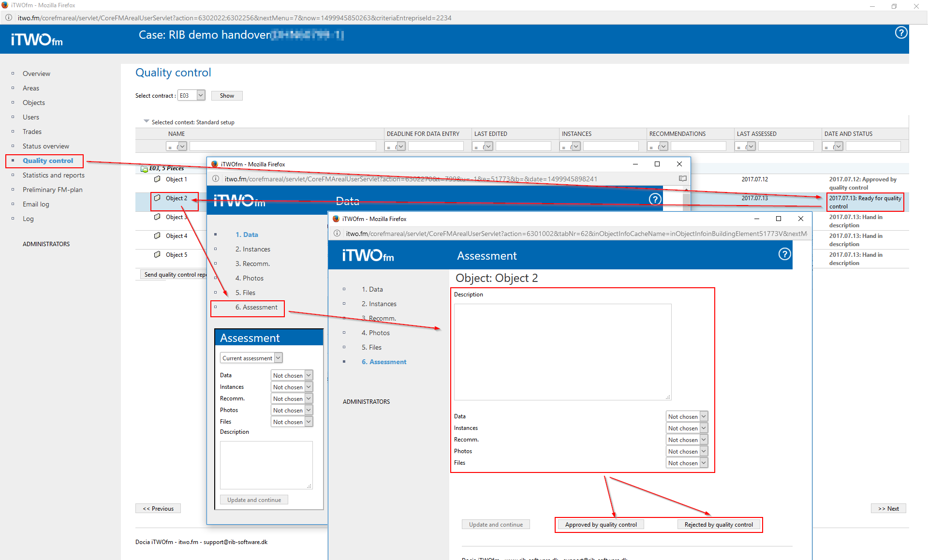The height and width of the screenshot is (560, 928).
Task: Click the >> Next button
Action: [888, 509]
